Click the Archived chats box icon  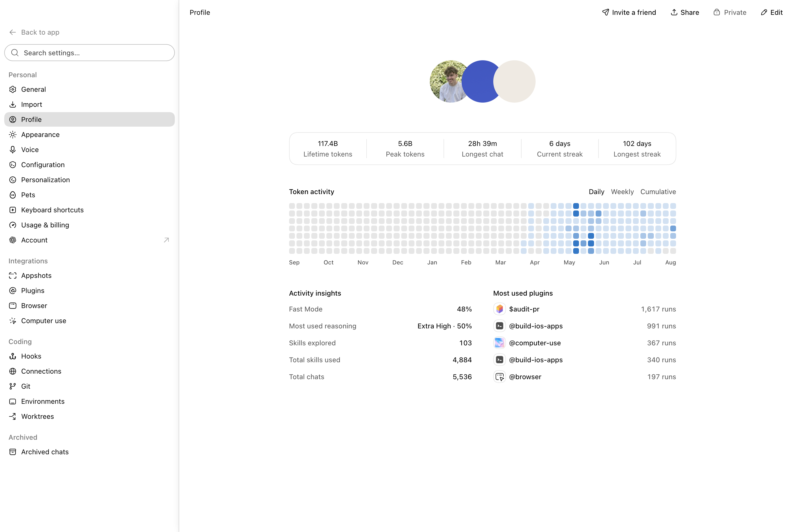pyautogui.click(x=12, y=452)
